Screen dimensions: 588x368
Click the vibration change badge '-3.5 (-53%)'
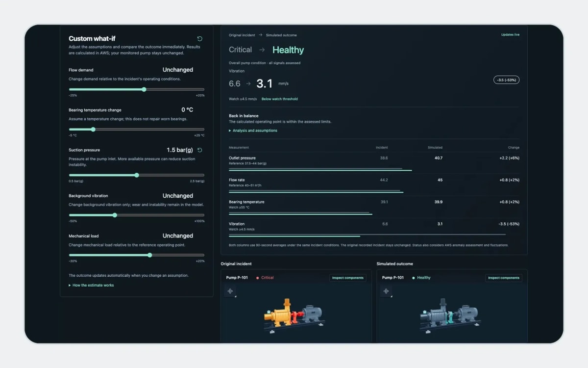point(506,79)
